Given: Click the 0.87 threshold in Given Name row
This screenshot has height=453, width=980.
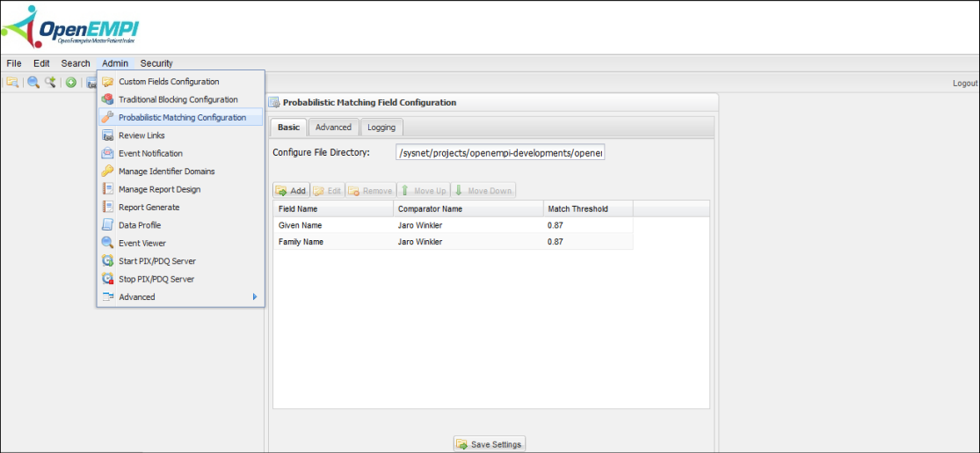Looking at the screenshot, I should coord(555,225).
